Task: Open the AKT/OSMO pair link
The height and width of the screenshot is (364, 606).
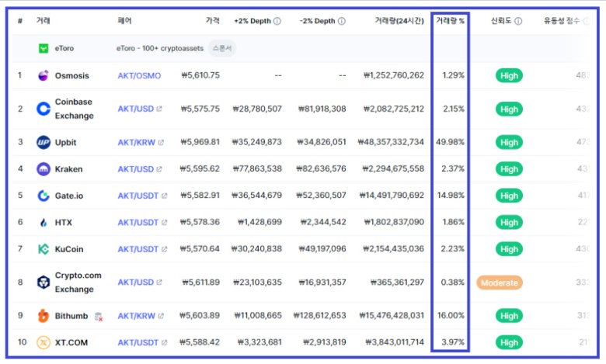Action: point(139,75)
